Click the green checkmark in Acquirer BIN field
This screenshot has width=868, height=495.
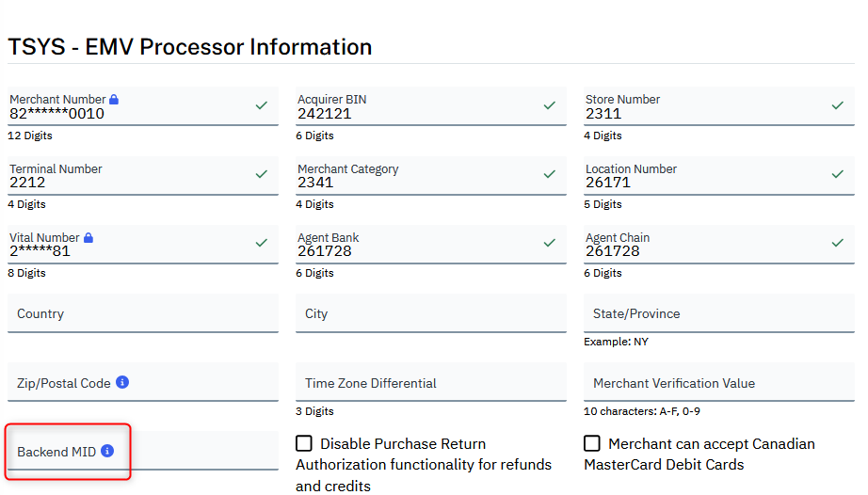click(x=549, y=105)
